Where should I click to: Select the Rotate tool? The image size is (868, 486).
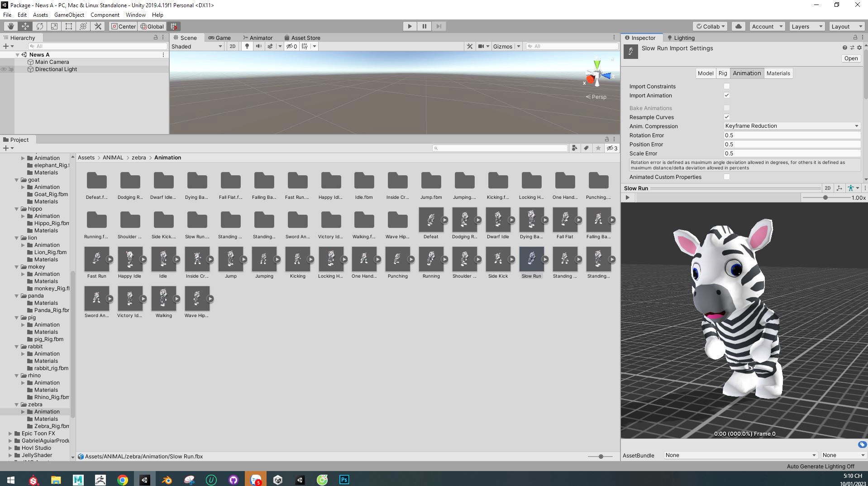pyautogui.click(x=39, y=26)
